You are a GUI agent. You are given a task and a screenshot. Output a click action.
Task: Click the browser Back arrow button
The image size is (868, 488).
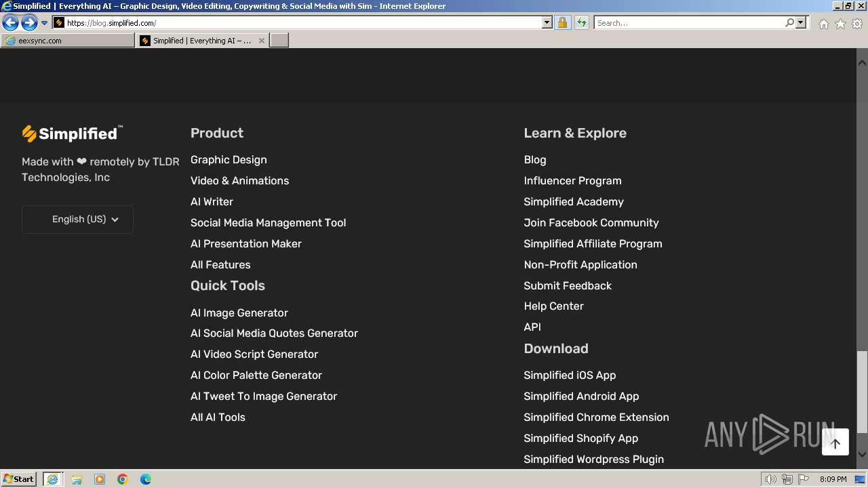pos(10,23)
